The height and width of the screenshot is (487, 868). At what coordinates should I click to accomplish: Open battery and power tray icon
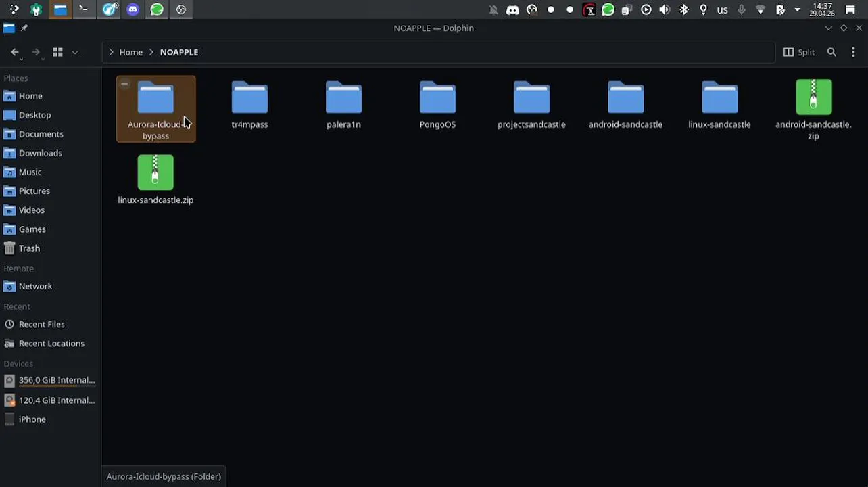click(780, 9)
